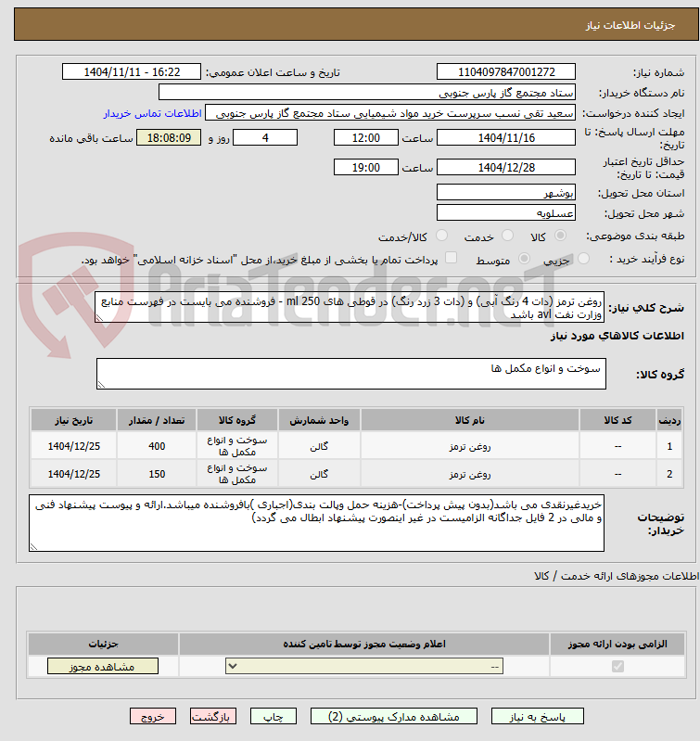Viewport: 700px width, 741px height.
Task: Click the جزئیات column header in license table
Action: [104, 645]
